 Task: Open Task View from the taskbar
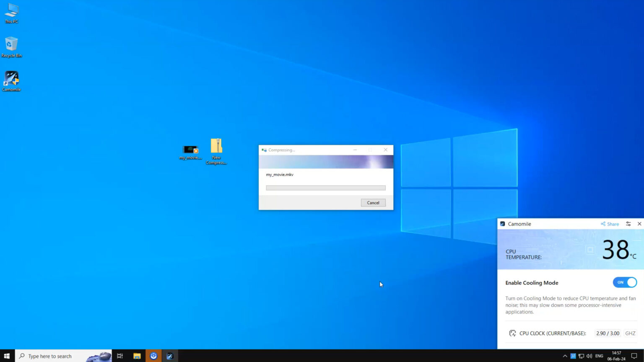point(119,356)
